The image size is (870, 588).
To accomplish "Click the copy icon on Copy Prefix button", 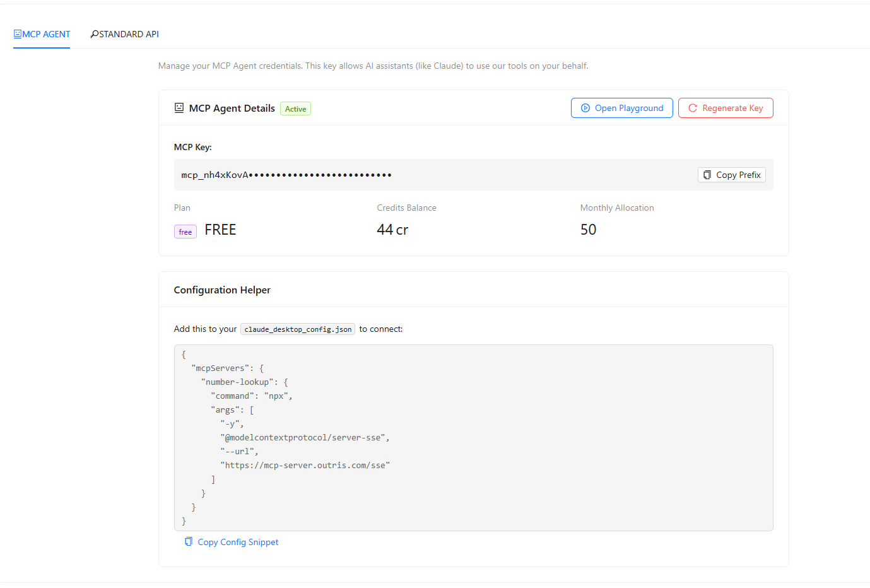I will pos(707,174).
